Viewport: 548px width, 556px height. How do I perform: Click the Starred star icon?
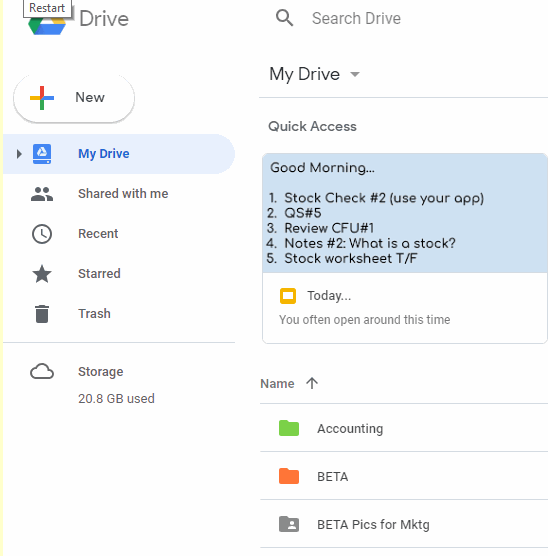[x=42, y=274]
